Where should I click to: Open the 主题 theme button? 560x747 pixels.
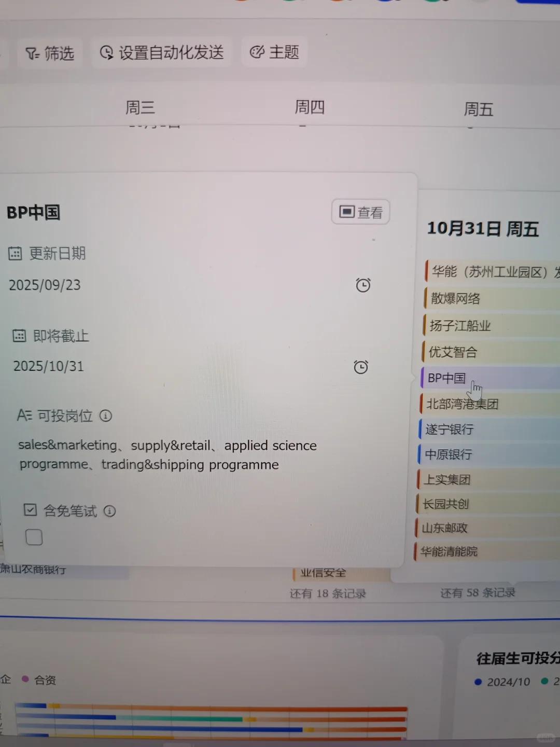point(274,52)
